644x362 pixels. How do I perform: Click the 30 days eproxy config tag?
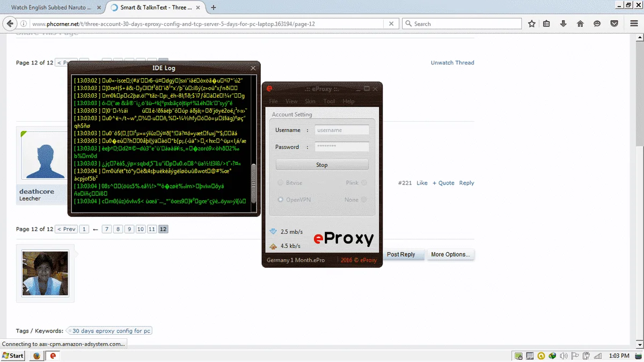[112, 331]
